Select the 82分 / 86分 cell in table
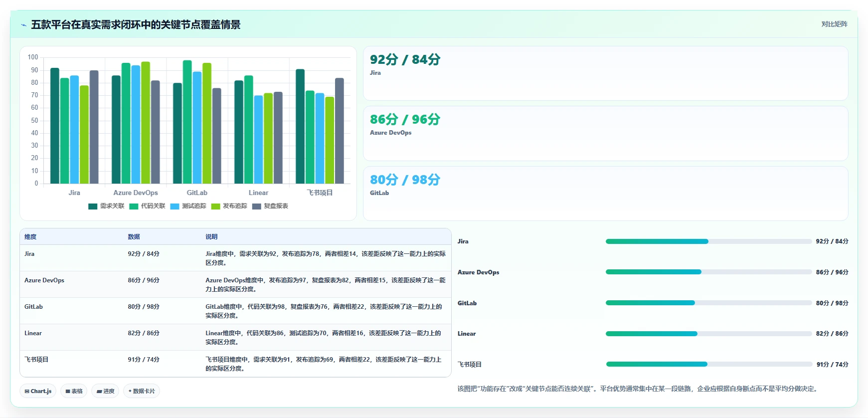The image size is (868, 418). 144,333
